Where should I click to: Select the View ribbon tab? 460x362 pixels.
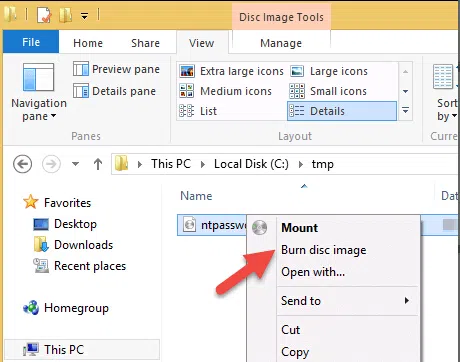[202, 43]
